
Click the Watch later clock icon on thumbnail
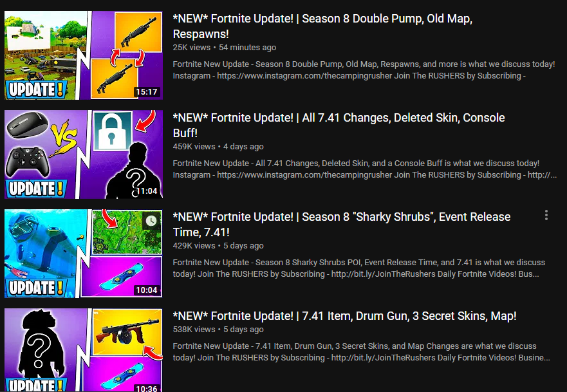(x=151, y=221)
